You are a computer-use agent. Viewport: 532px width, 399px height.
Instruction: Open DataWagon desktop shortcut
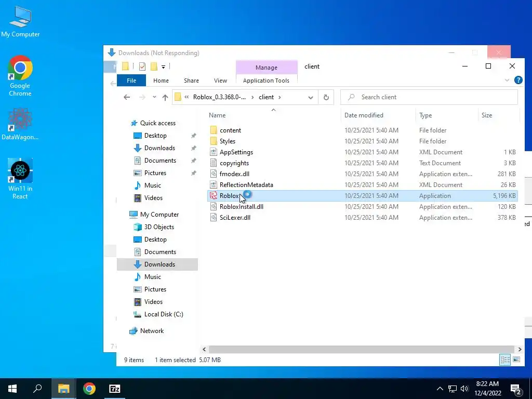(x=20, y=124)
